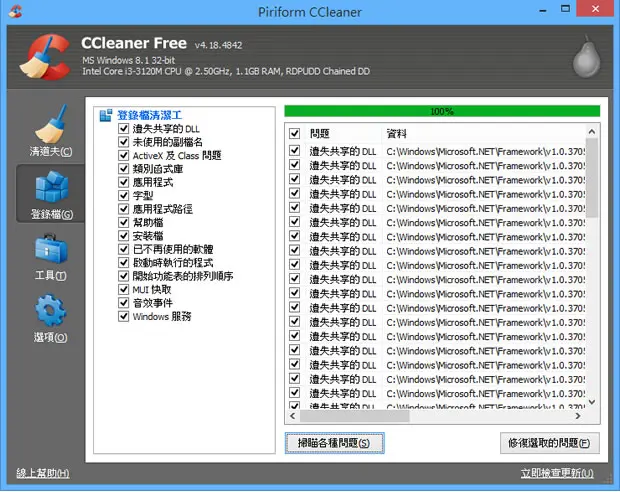Image resolution: width=620 pixels, height=492 pixels.
Task: Open the Tools toolbox icon
Action: (x=51, y=249)
